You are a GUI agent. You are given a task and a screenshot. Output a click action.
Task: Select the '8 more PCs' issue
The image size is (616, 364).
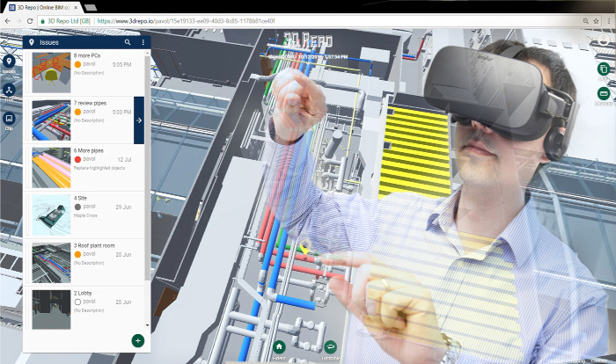[88, 72]
